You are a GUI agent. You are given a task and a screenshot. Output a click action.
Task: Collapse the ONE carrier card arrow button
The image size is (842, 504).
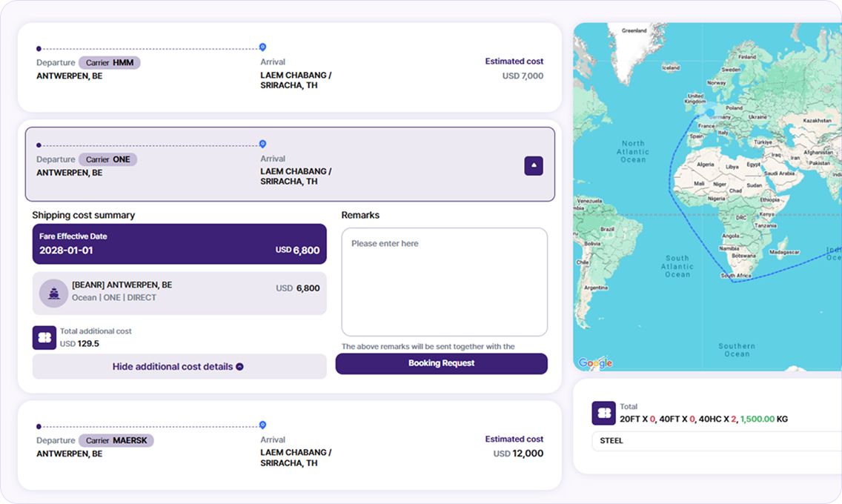tap(533, 166)
